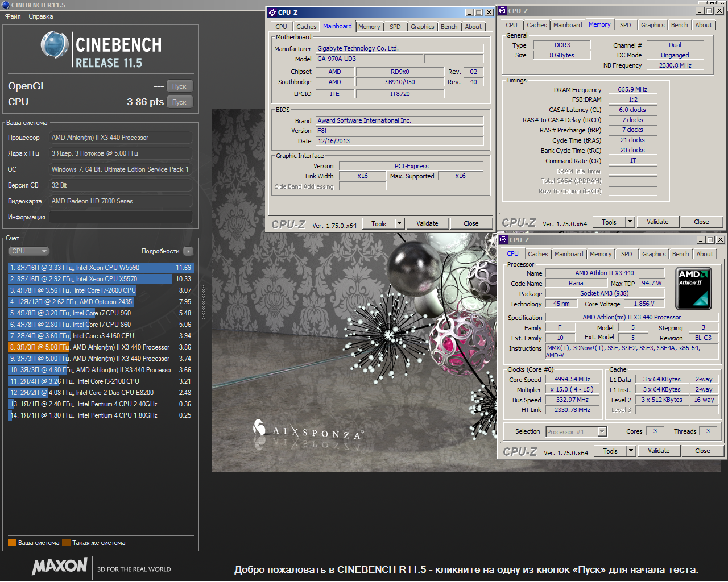This screenshot has width=728, height=582.
Task: Open the Справка menu in Cinebench
Action: tap(41, 16)
